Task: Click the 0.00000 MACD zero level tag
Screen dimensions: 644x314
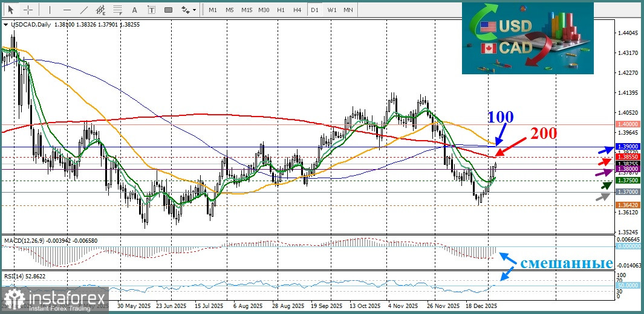Action: (628, 246)
